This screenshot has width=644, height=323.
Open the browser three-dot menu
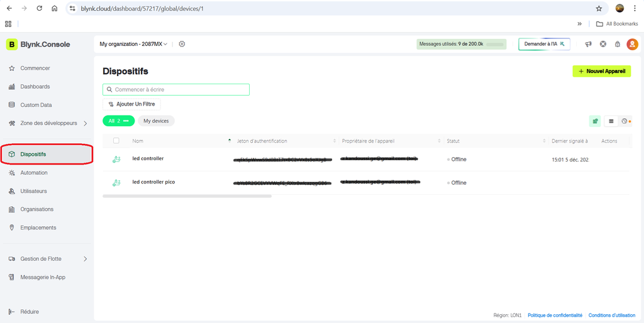[x=635, y=8]
